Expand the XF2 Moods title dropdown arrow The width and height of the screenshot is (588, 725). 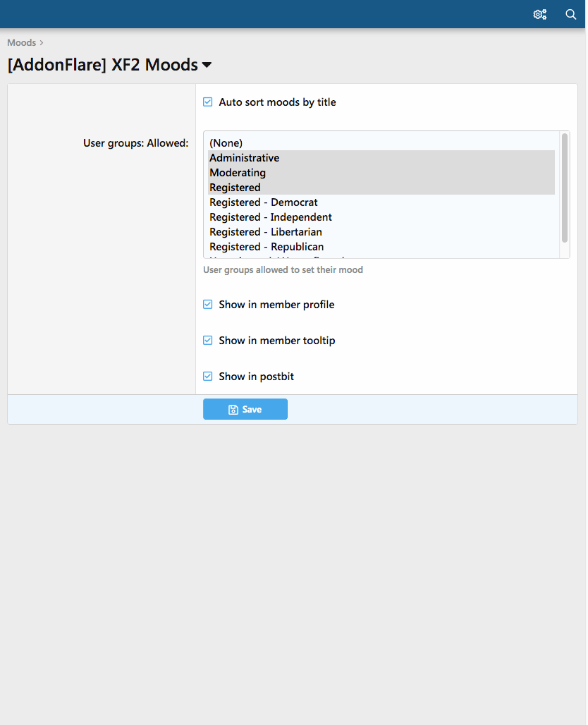pyautogui.click(x=207, y=66)
